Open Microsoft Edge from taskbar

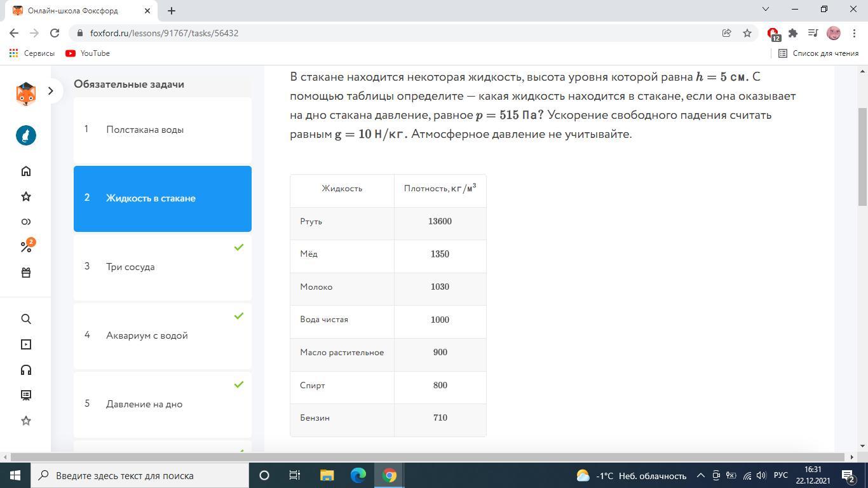click(358, 475)
